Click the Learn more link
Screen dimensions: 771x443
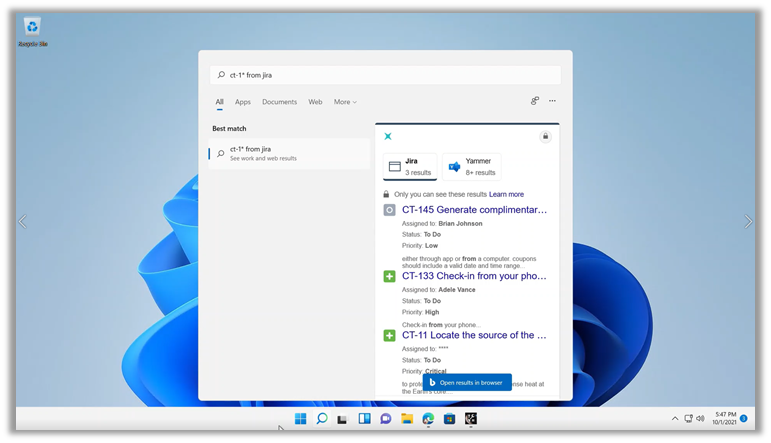506,194
